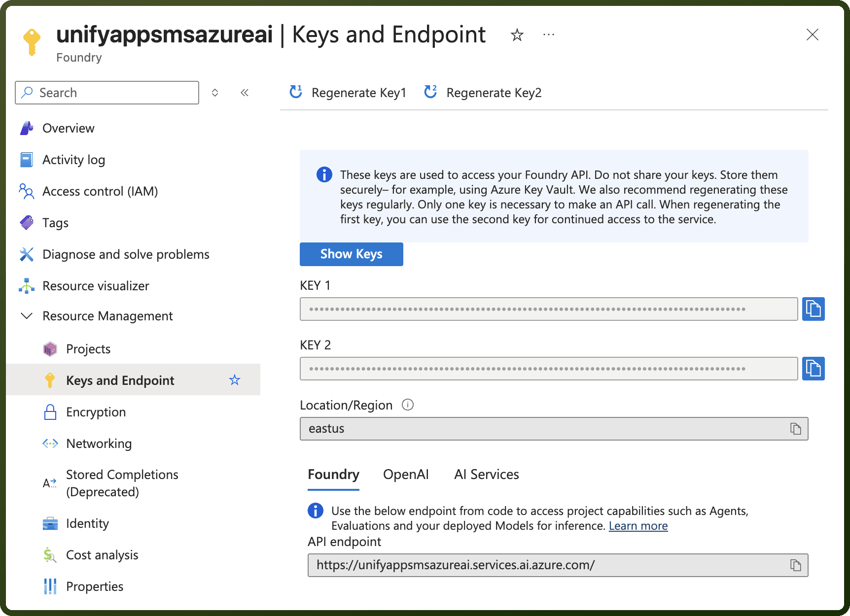Click the endpoint info note icon
Viewport: 850px width, 616px height.
tap(316, 511)
